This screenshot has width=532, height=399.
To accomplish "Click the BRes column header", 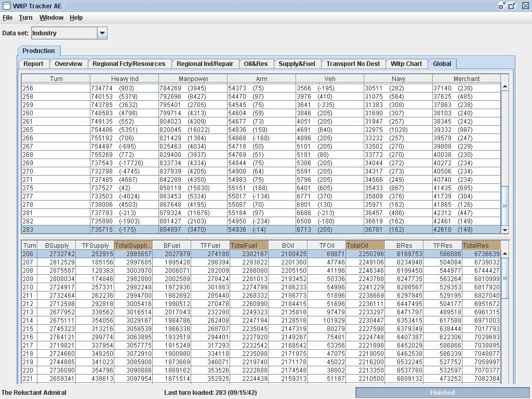I will tap(404, 245).
